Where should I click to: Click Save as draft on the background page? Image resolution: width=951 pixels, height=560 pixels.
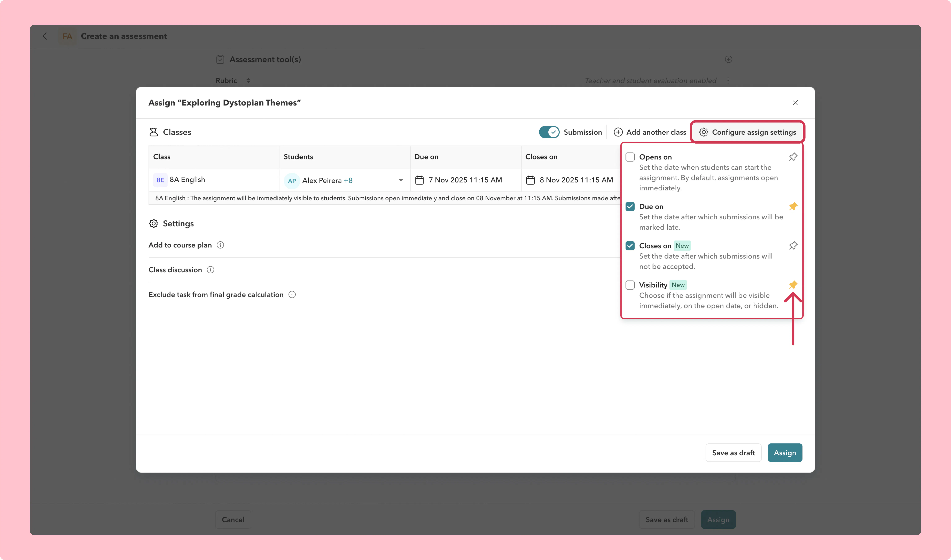(667, 520)
